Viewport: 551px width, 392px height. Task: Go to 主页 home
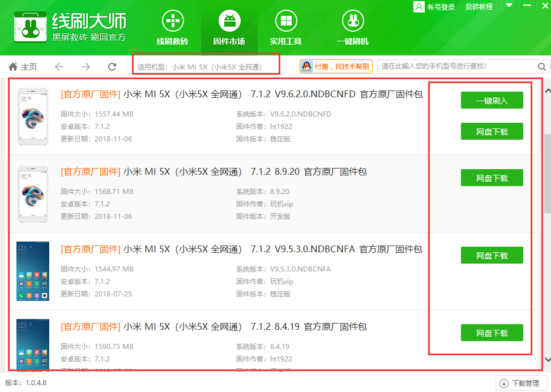pyautogui.click(x=23, y=67)
